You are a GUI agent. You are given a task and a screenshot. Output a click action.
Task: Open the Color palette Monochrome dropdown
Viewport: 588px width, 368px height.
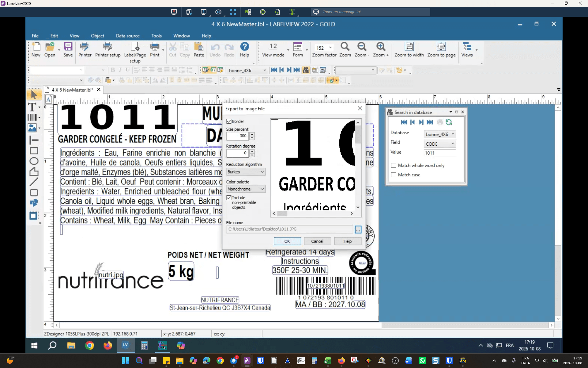(246, 189)
